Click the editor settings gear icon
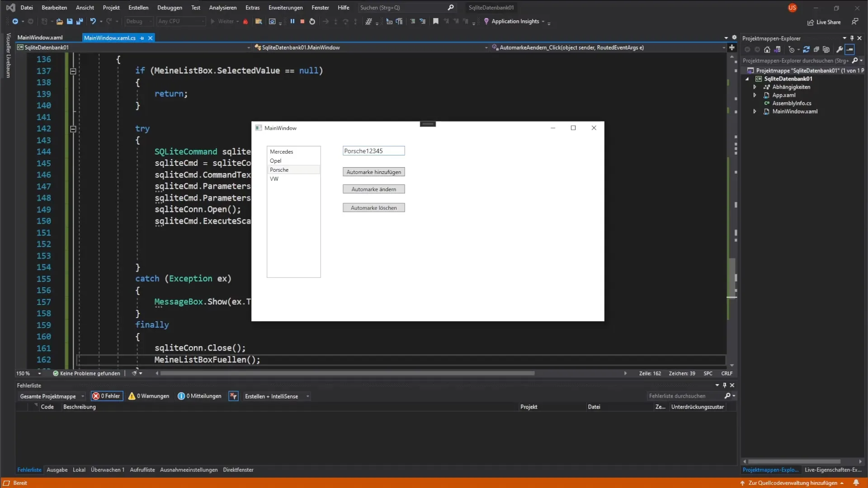This screenshot has height=488, width=868. 734,38
